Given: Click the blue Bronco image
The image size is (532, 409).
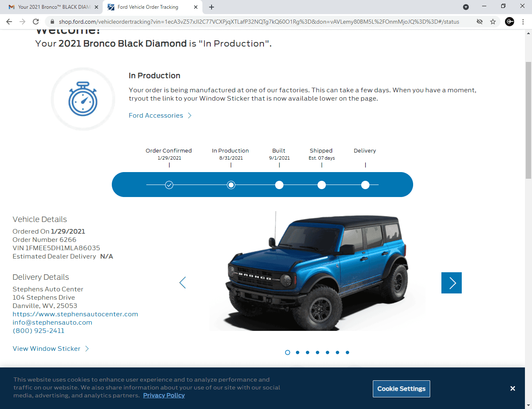Looking at the screenshot, I should pyautogui.click(x=318, y=271).
